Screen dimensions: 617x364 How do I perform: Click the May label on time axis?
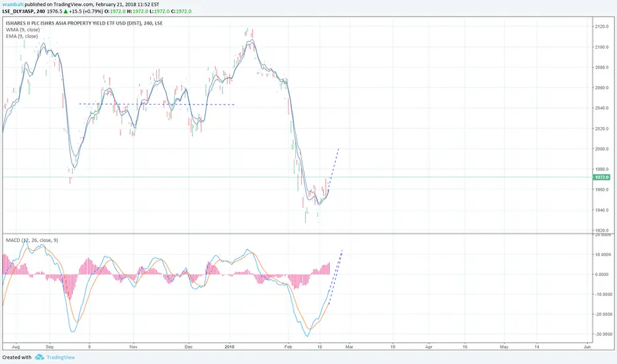(x=504, y=347)
